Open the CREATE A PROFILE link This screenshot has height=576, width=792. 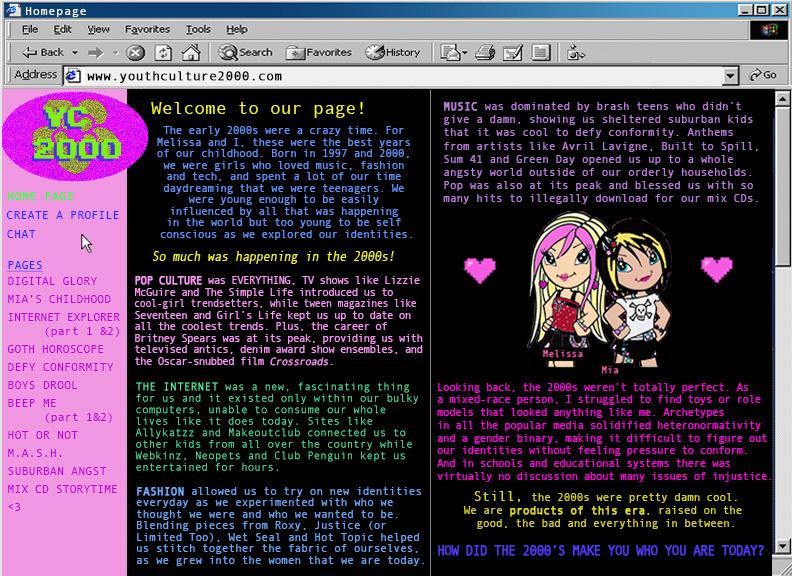[x=63, y=215]
